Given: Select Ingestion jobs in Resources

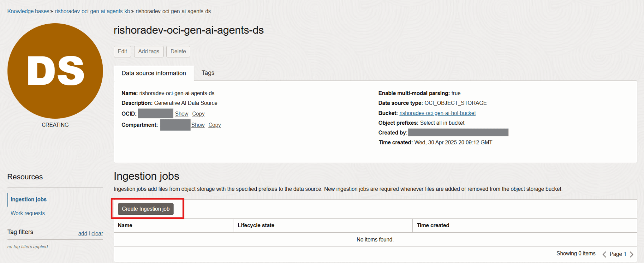Looking at the screenshot, I should [29, 199].
